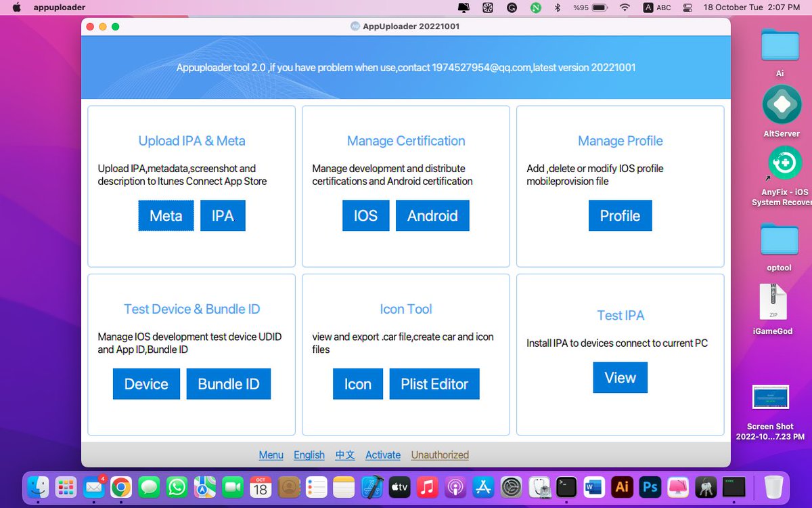Switch language to English link
The width and height of the screenshot is (812, 508).
coord(309,455)
